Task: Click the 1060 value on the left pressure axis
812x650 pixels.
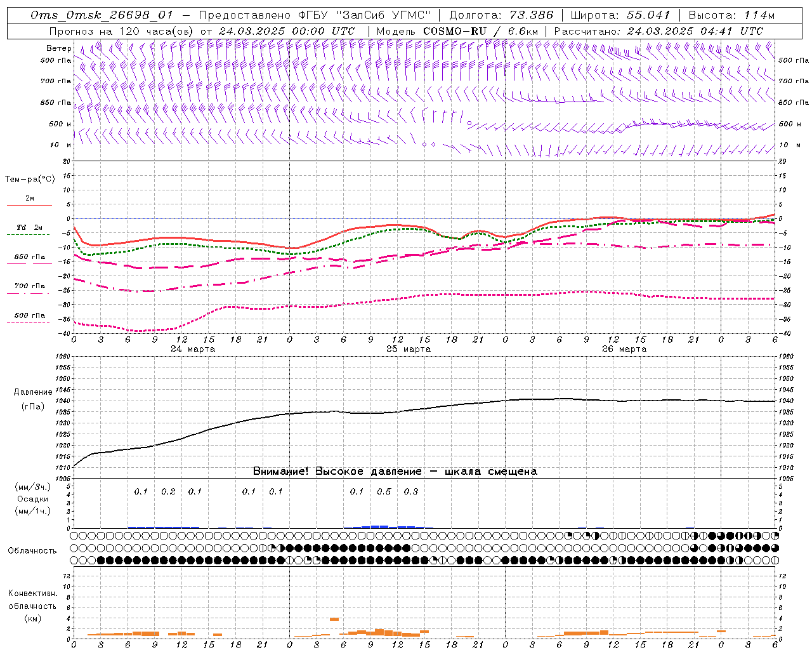Action: (63, 357)
